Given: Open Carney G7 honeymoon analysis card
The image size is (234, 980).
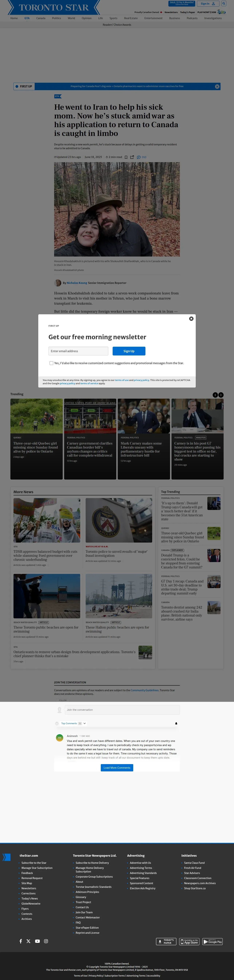Looking at the screenshot, I should (198, 439).
